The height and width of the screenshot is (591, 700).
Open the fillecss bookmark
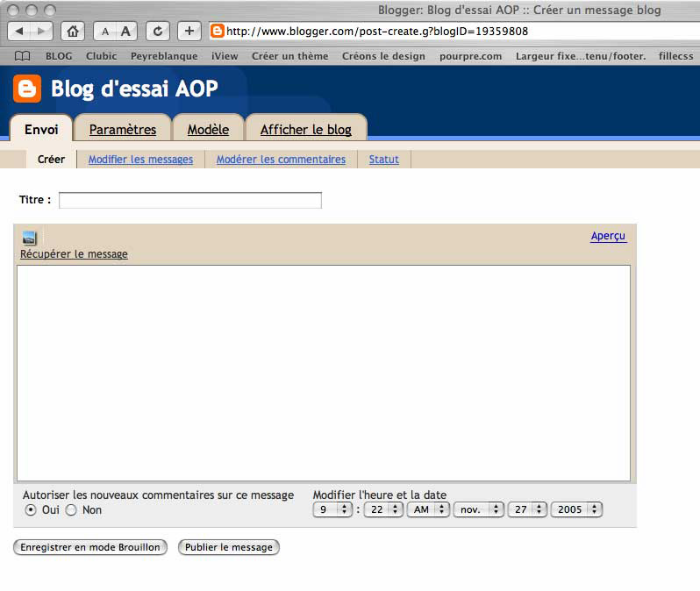676,56
